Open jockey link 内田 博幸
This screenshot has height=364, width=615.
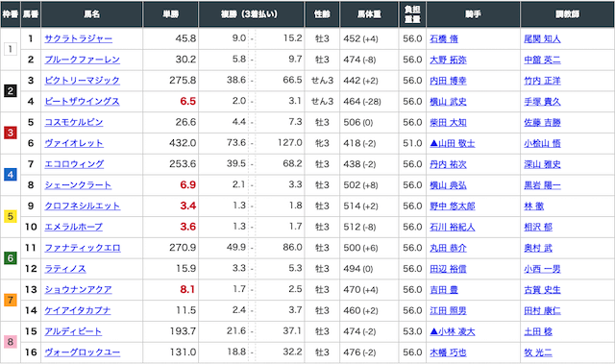[448, 81]
